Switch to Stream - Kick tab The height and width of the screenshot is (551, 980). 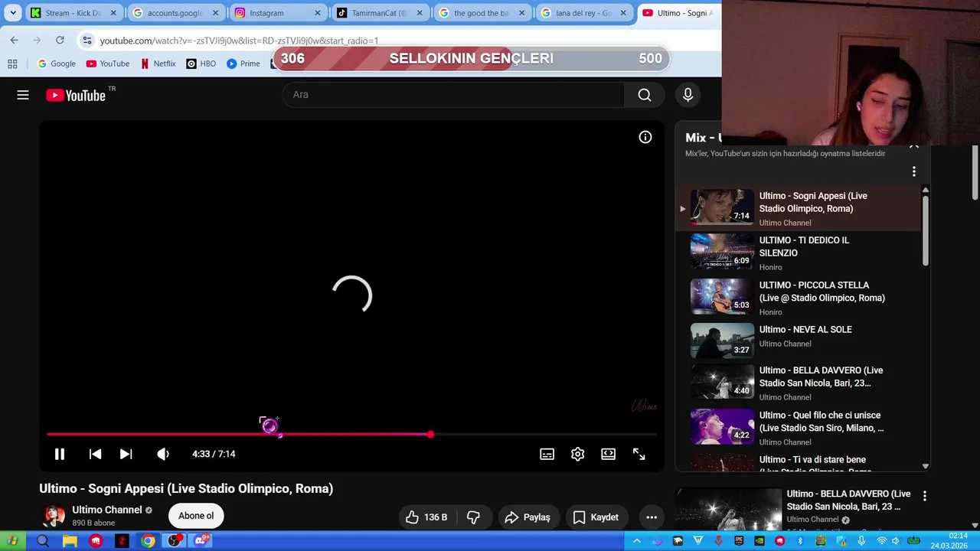pyautogui.click(x=74, y=13)
